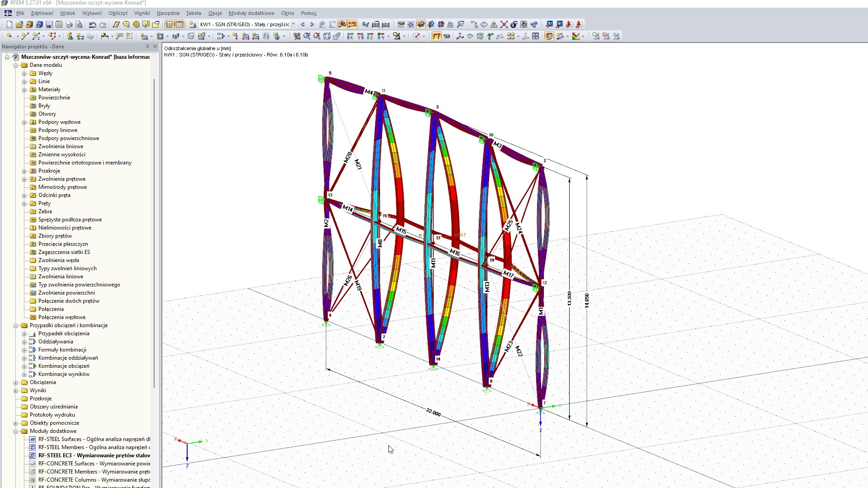
Task: Expand the Wyniki tree node
Action: (x=15, y=390)
